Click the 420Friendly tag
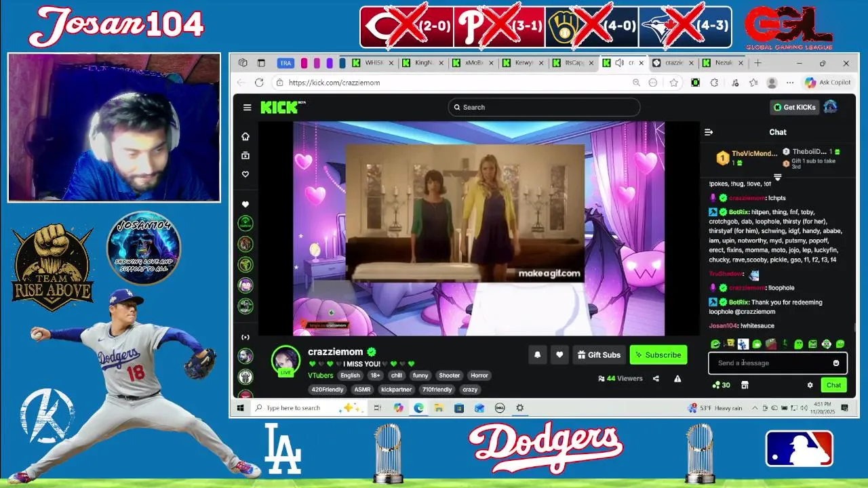This screenshot has width=868, height=488. [x=328, y=390]
